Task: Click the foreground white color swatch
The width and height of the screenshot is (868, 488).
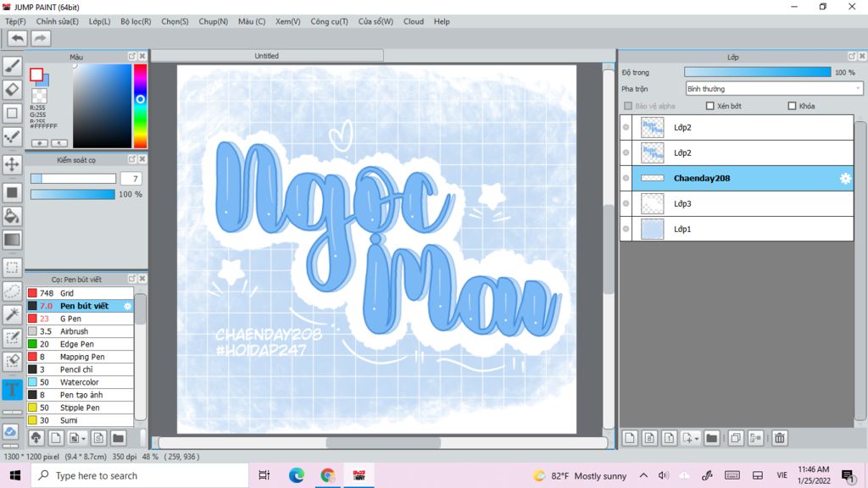Action: pos(36,75)
